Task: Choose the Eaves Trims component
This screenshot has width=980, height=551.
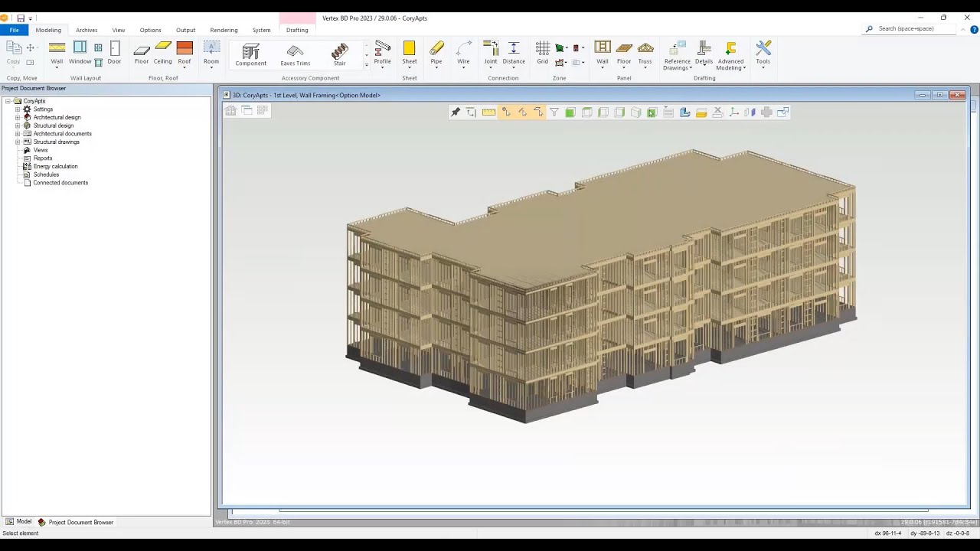Action: tap(296, 54)
